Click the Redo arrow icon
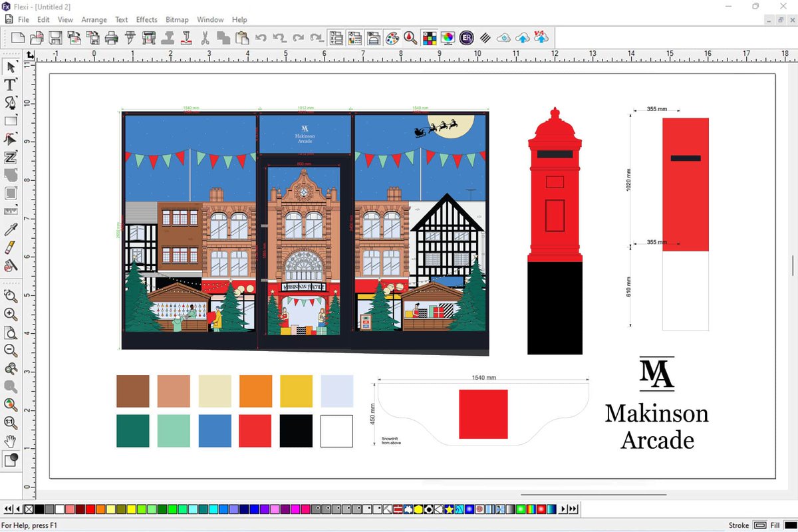The image size is (798, 532). click(299, 38)
